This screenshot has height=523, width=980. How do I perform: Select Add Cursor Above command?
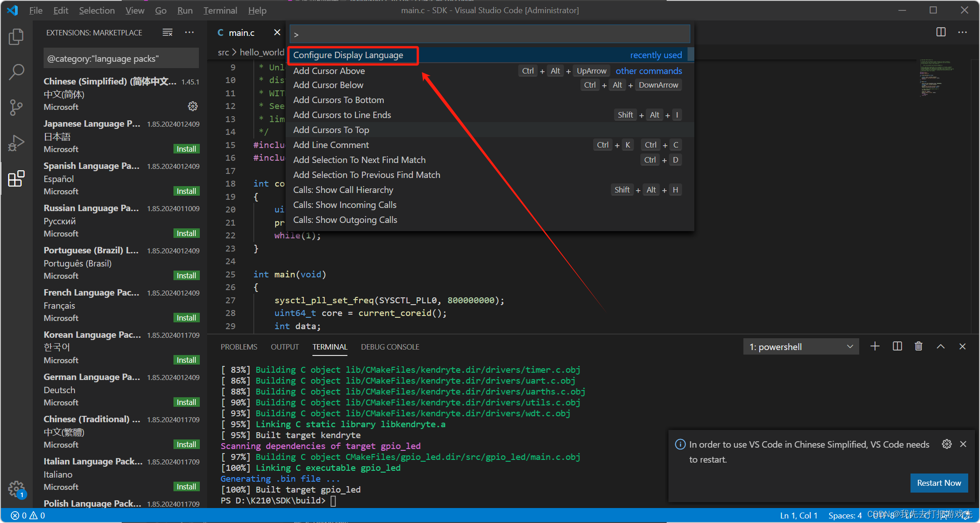point(490,71)
